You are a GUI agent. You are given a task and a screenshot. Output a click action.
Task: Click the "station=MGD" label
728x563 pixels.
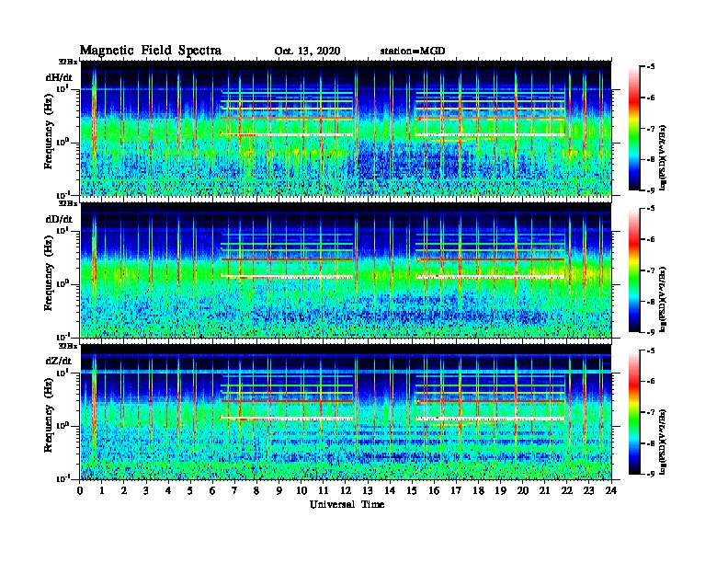tap(413, 51)
